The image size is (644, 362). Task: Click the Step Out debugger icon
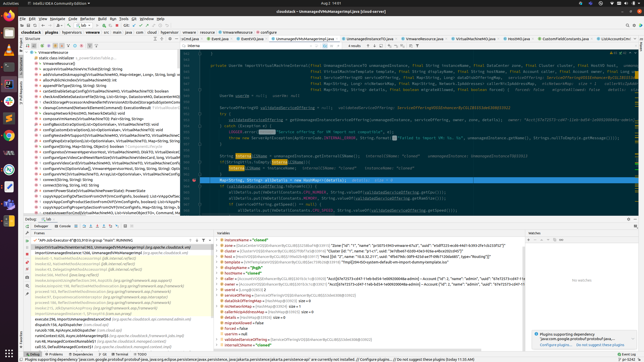click(104, 226)
